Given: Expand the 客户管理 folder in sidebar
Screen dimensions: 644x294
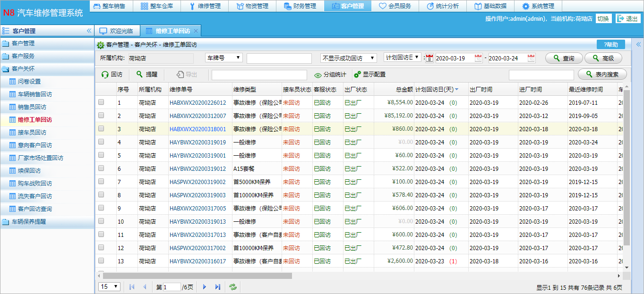Looking at the screenshot, I should 47,43.
